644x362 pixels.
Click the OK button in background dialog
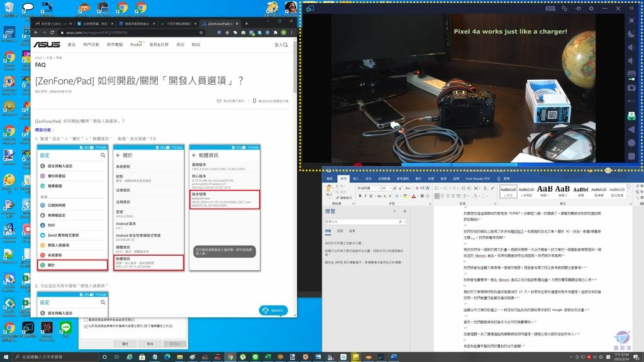125,344
